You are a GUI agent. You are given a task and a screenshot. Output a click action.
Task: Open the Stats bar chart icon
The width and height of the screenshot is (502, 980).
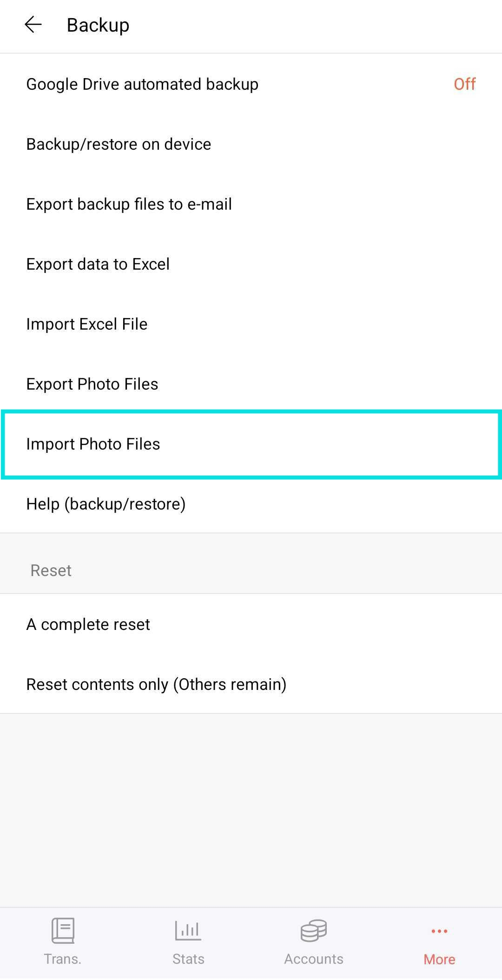click(x=188, y=930)
